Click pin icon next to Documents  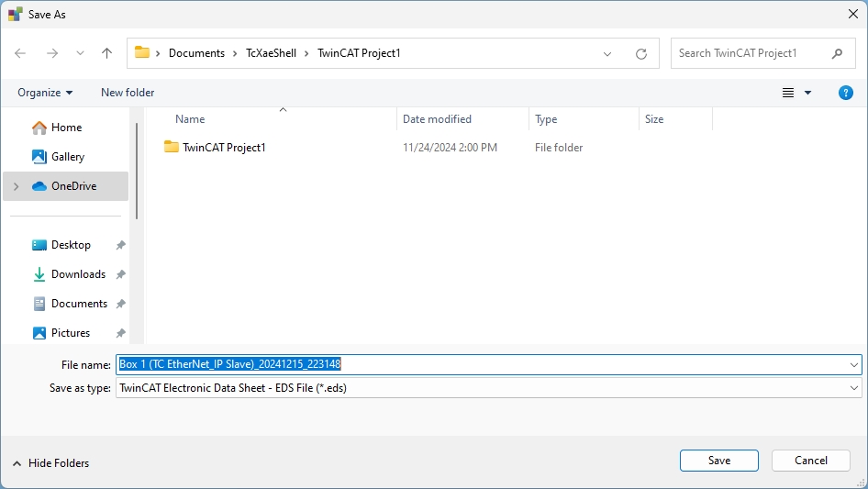click(120, 304)
